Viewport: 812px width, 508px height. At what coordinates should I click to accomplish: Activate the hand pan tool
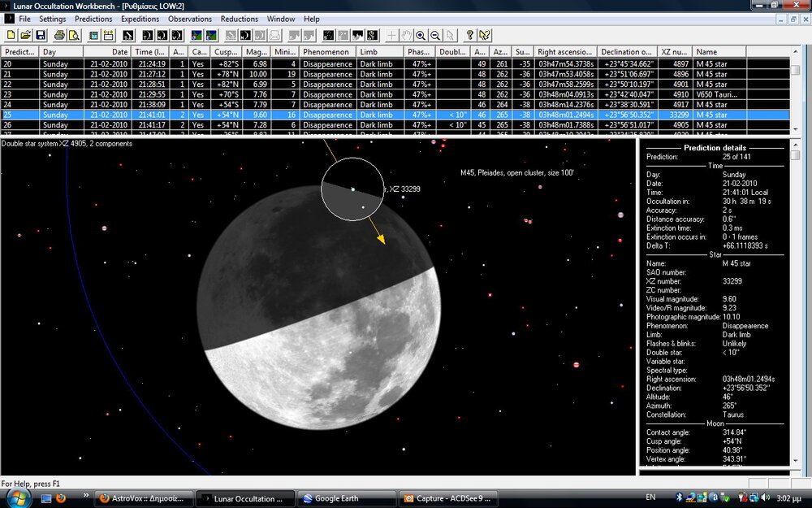coord(406,36)
